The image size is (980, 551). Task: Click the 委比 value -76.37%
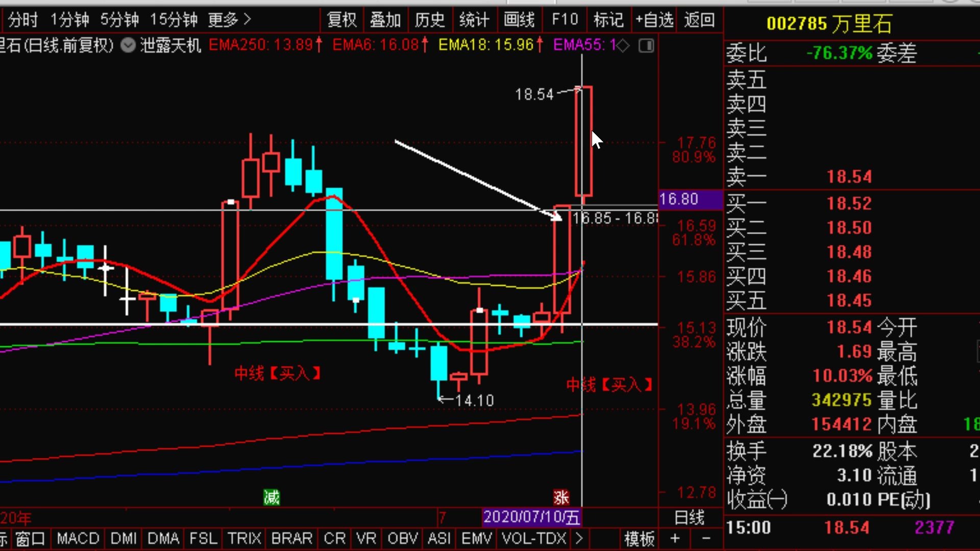tap(840, 53)
